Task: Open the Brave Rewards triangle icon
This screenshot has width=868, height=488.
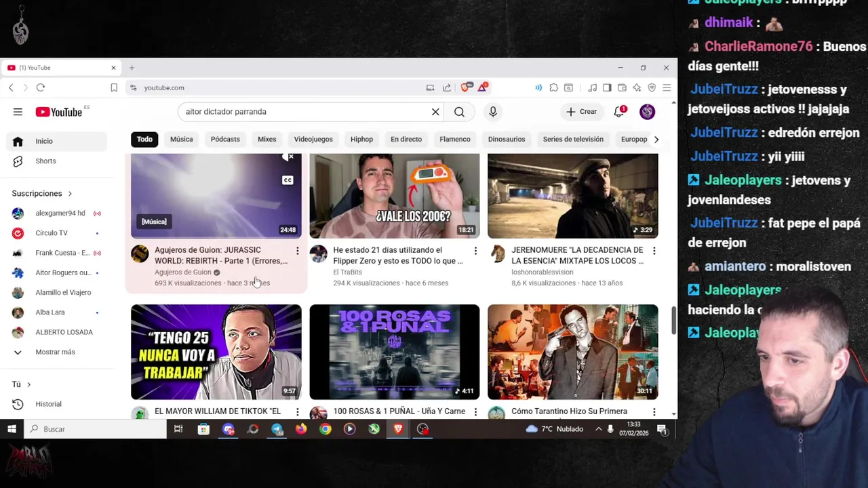Action: tap(482, 87)
